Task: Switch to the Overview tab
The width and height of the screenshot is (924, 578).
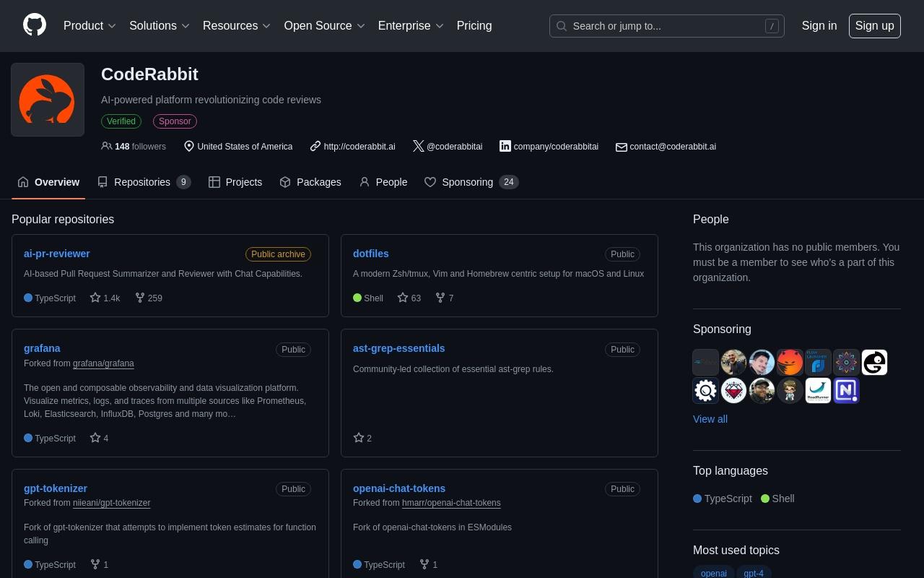Action: [x=48, y=182]
